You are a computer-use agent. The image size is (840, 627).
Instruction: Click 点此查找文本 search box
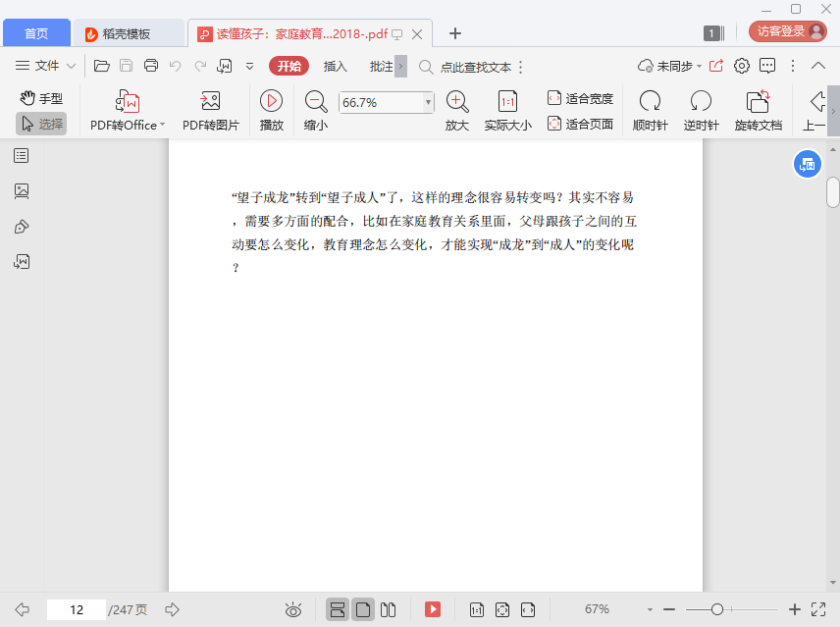coord(475,67)
